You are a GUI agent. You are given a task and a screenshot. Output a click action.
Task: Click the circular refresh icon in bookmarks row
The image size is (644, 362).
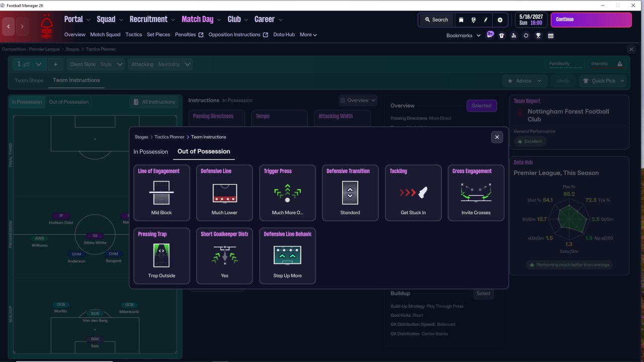[526, 36]
